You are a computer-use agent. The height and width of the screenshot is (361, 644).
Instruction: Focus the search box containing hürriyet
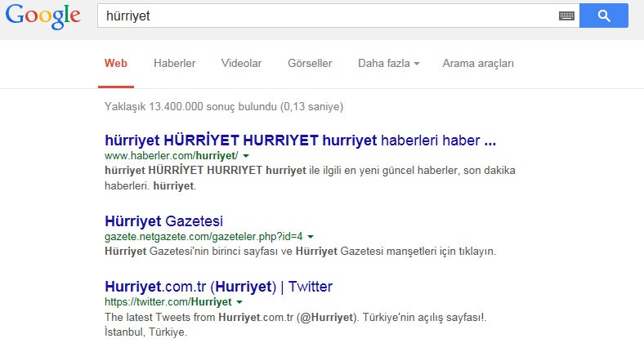(338, 16)
